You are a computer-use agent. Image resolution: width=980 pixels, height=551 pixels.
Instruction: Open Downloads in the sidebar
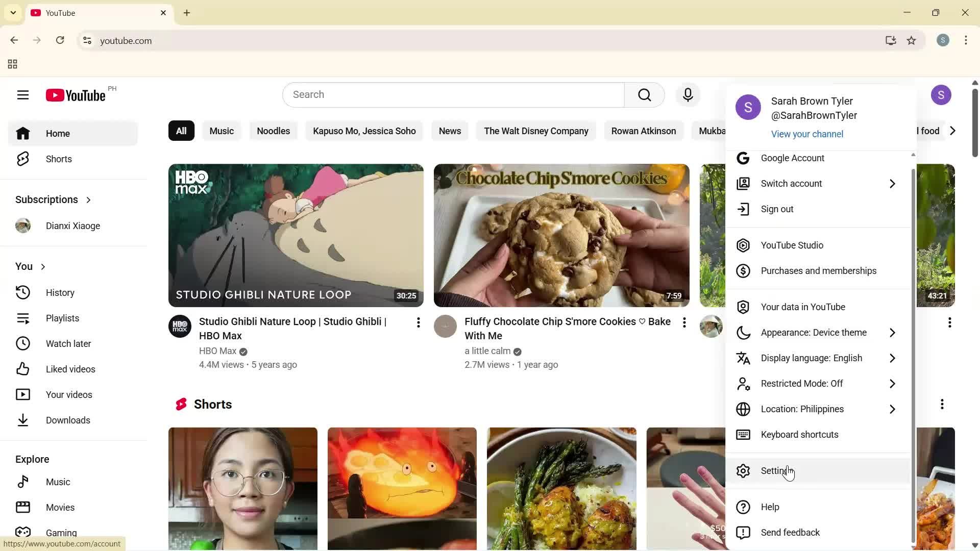click(69, 420)
